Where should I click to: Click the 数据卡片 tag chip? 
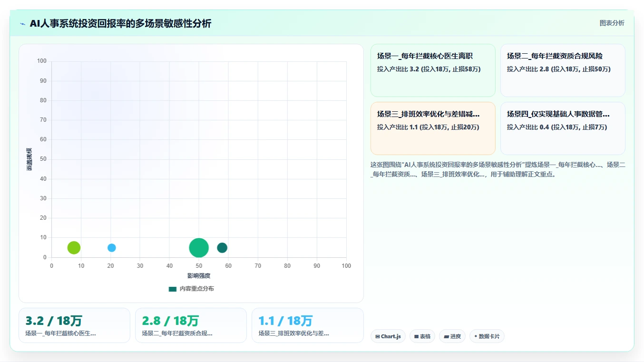487,336
